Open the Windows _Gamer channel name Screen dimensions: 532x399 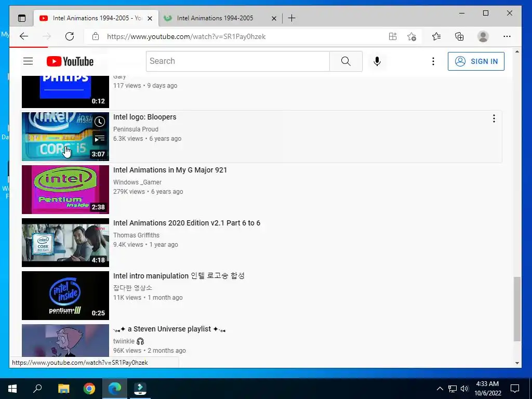pyautogui.click(x=137, y=182)
